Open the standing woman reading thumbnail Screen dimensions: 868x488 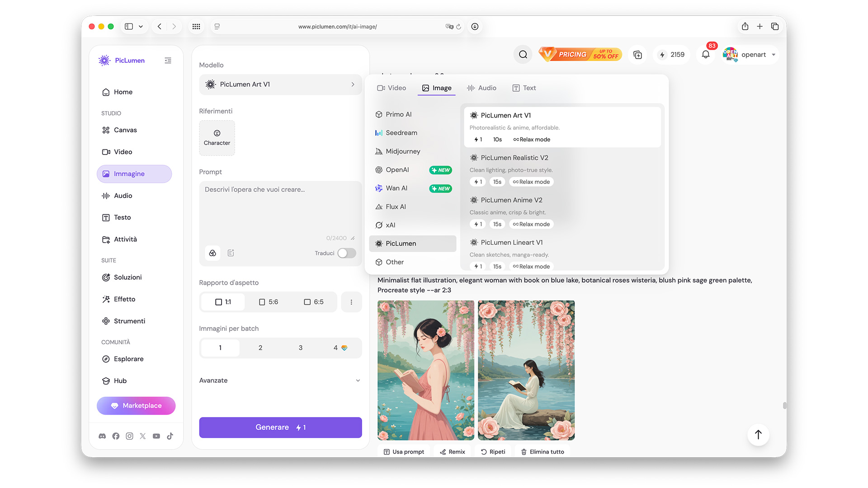pos(426,371)
